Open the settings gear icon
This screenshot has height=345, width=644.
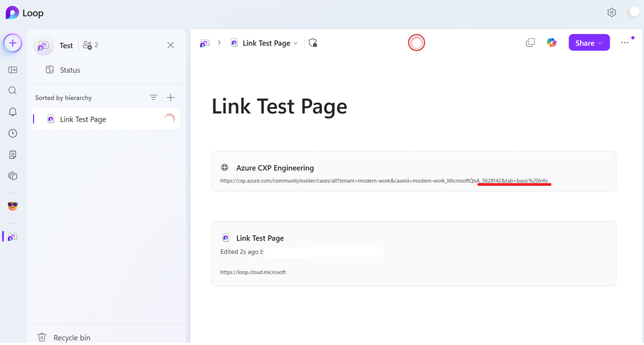[x=612, y=12]
